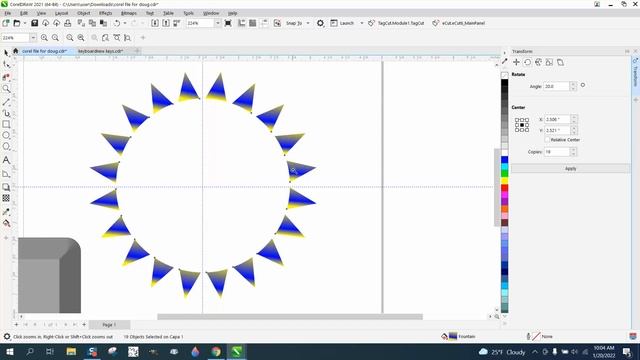Expand the Launch dropdown arrow

362,23
